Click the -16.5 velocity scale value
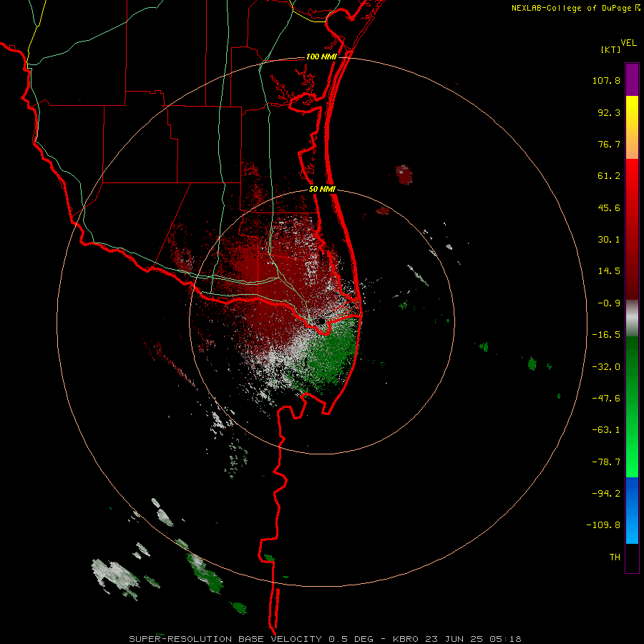This screenshot has width=644, height=644. (x=606, y=335)
